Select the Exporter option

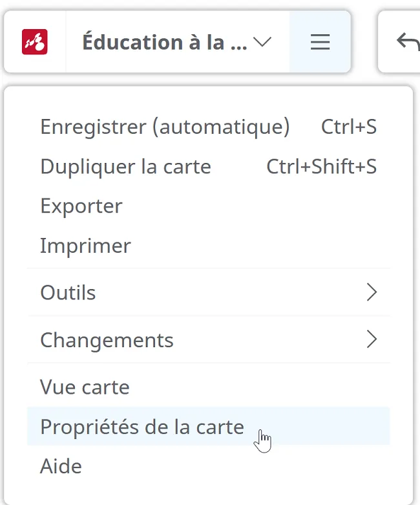[x=209, y=206]
